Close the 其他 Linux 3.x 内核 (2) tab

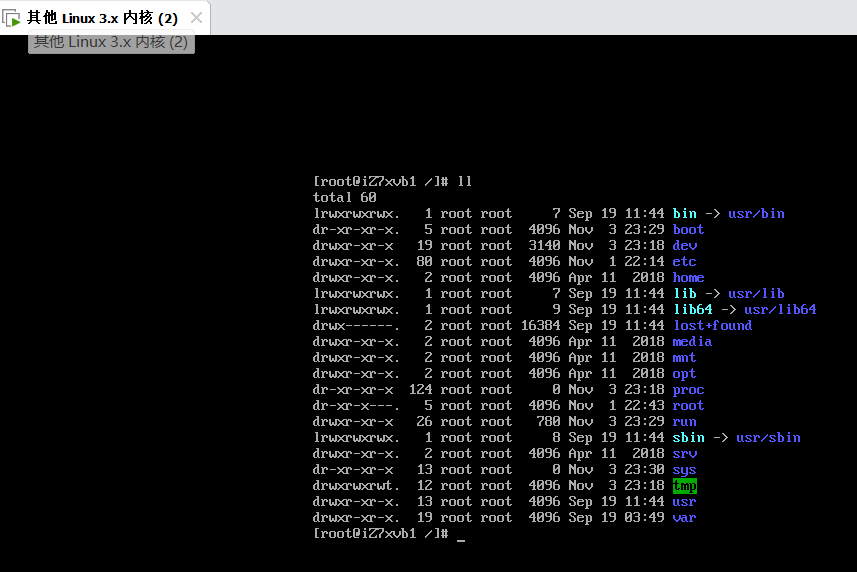tap(196, 18)
